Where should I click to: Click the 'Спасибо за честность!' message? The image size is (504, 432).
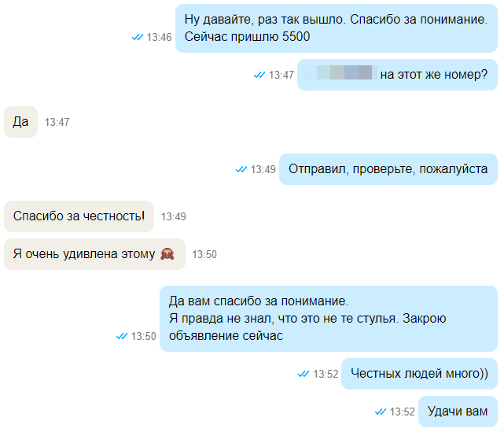[x=79, y=216]
